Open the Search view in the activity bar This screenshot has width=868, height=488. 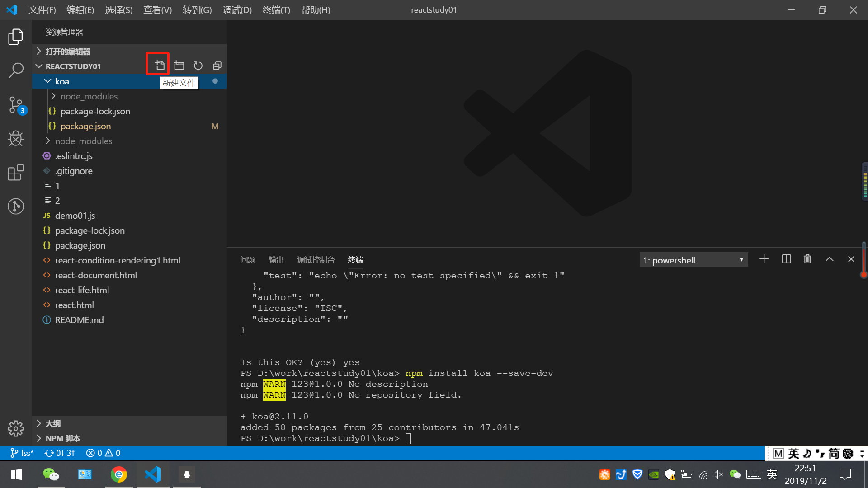click(16, 70)
